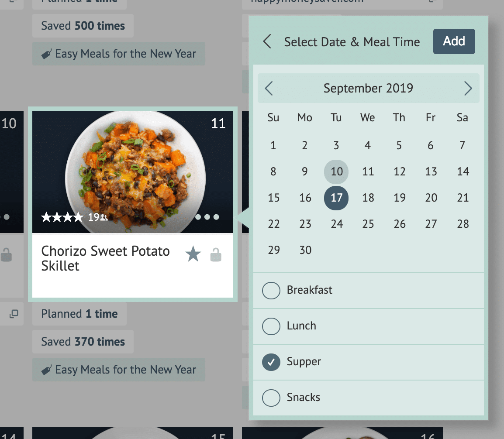Image resolution: width=504 pixels, height=439 pixels.
Task: Click the star rating on recipe image
Action: tap(62, 217)
